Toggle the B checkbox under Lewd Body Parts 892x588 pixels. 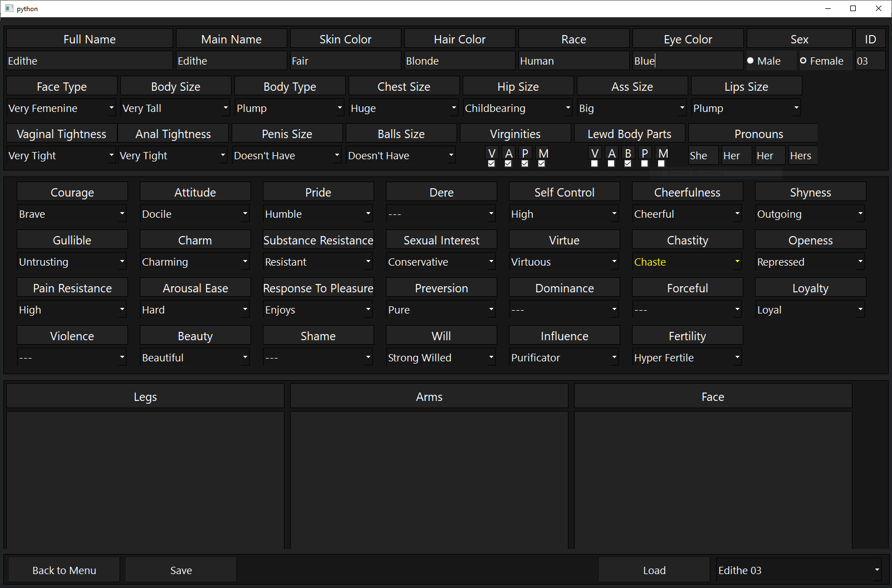628,164
